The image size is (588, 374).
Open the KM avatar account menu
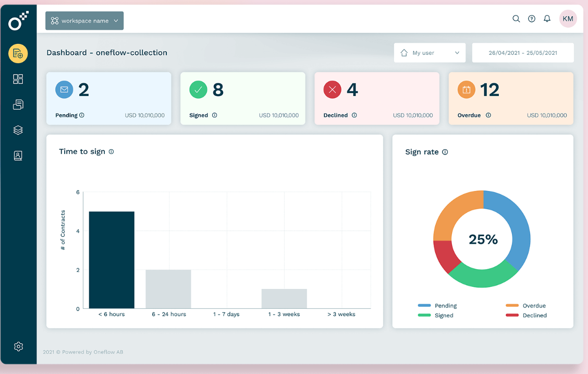pyautogui.click(x=568, y=18)
